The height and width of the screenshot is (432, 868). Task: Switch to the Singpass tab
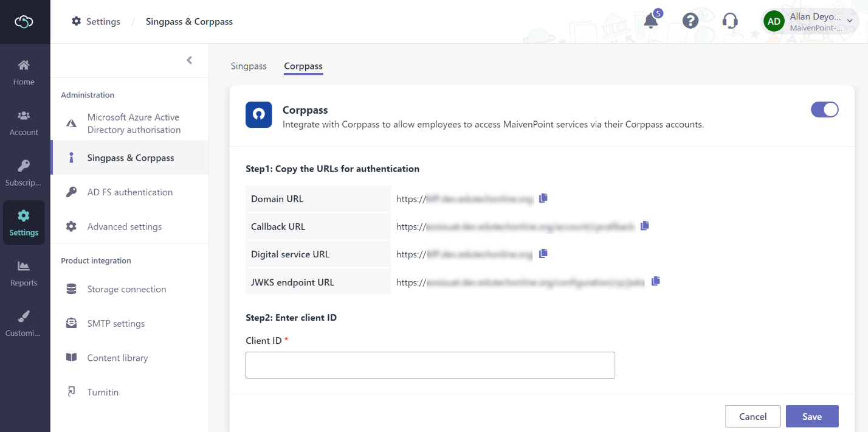pos(249,66)
